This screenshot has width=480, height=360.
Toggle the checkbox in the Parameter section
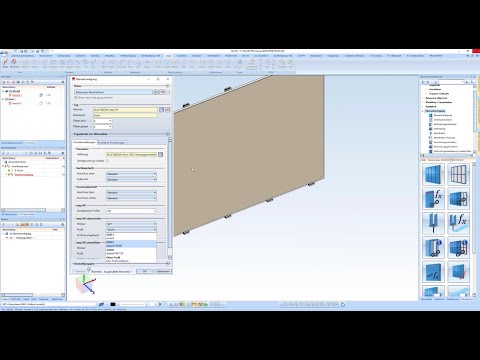click(x=107, y=161)
